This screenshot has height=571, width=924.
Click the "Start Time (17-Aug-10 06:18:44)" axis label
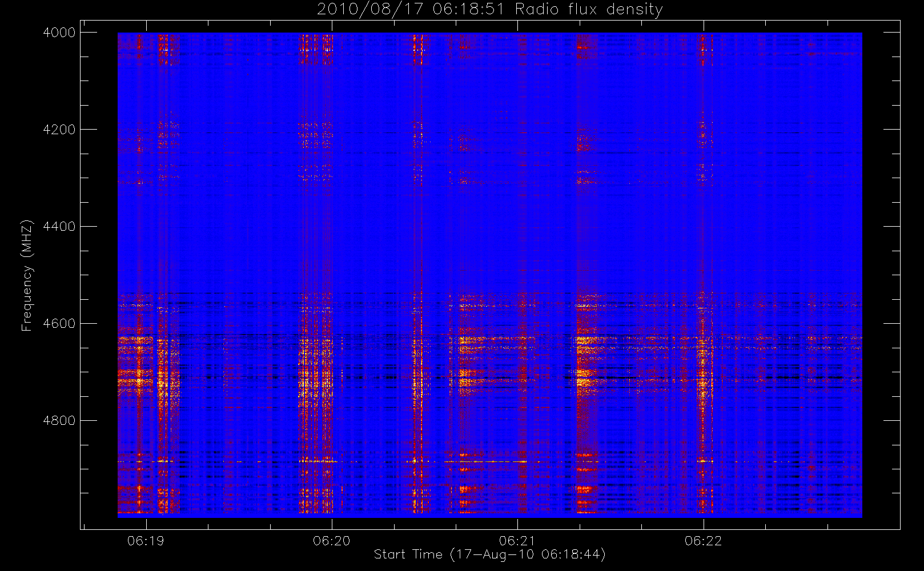click(489, 554)
